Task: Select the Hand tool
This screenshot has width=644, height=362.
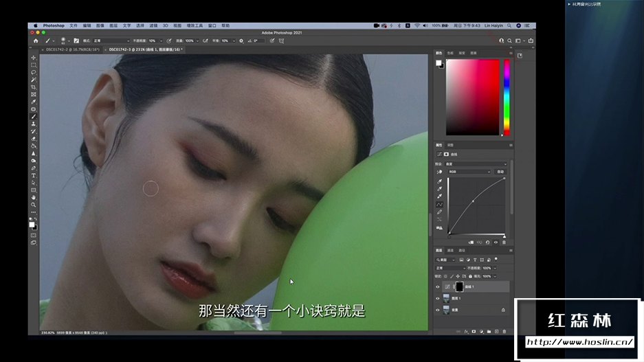Action: point(34,198)
